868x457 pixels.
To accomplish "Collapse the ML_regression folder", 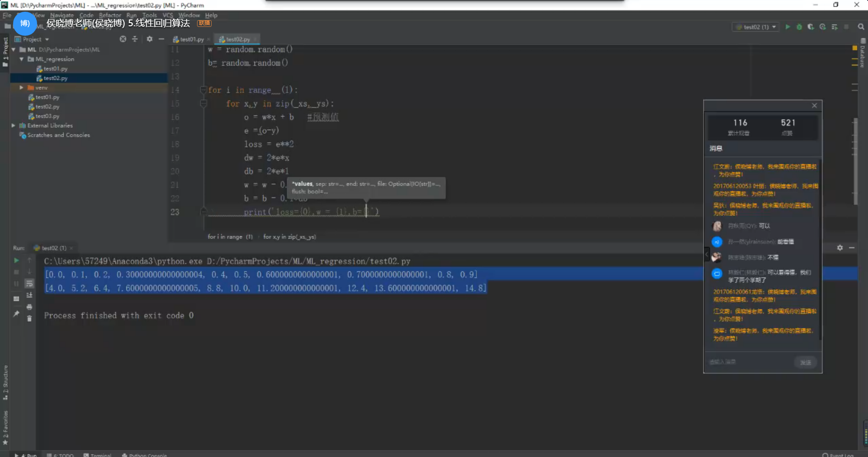I will tap(21, 59).
